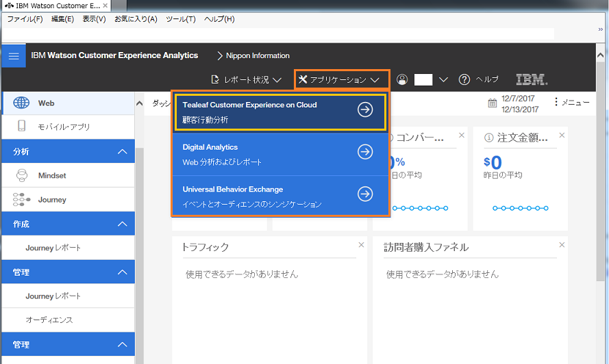This screenshot has width=609, height=364.
Task: Click arrow icon for Digital Analytics
Action: tap(365, 152)
